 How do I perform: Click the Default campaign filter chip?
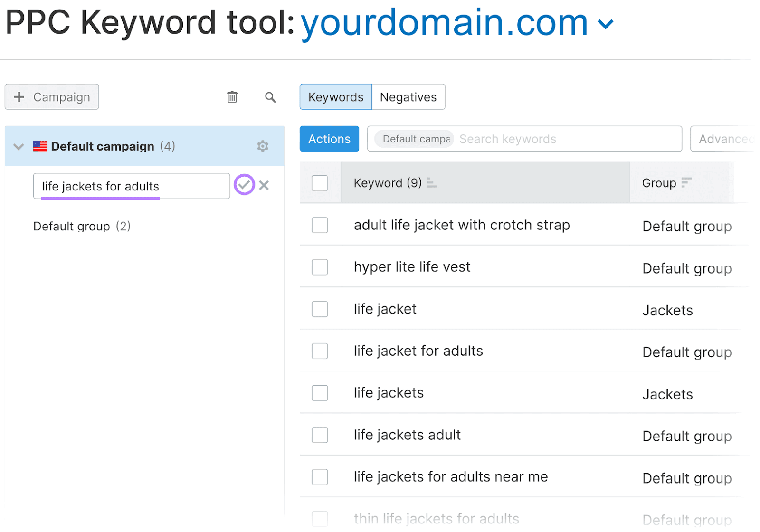click(x=414, y=139)
